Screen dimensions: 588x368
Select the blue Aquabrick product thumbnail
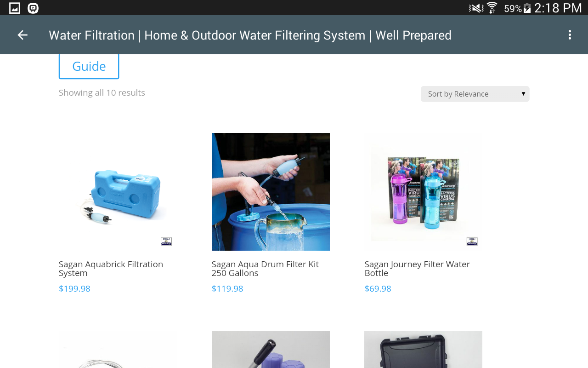[118, 192]
